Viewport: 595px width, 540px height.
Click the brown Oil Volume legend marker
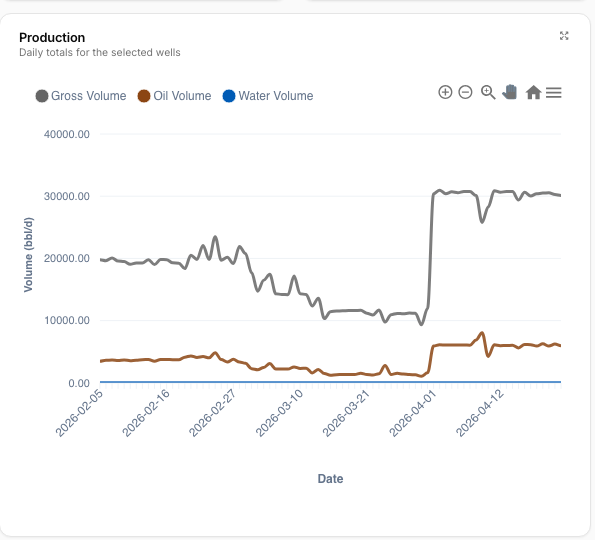pos(144,96)
